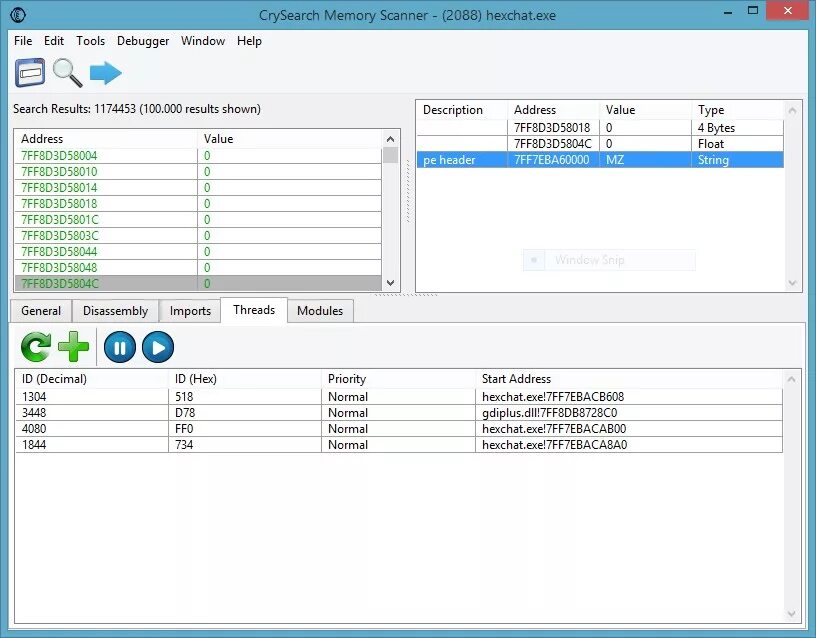Sort search results by Value header
The height and width of the screenshot is (638, 816).
(289, 139)
